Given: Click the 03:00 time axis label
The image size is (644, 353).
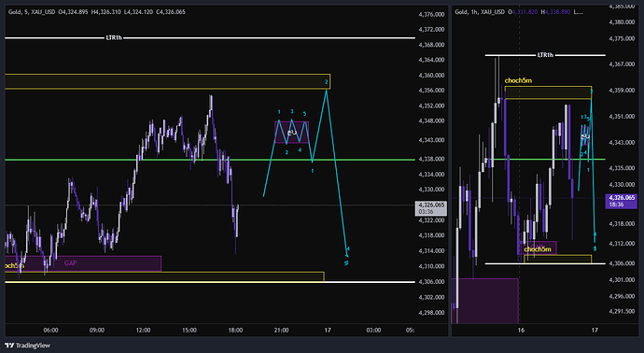Looking at the screenshot, I should [373, 330].
